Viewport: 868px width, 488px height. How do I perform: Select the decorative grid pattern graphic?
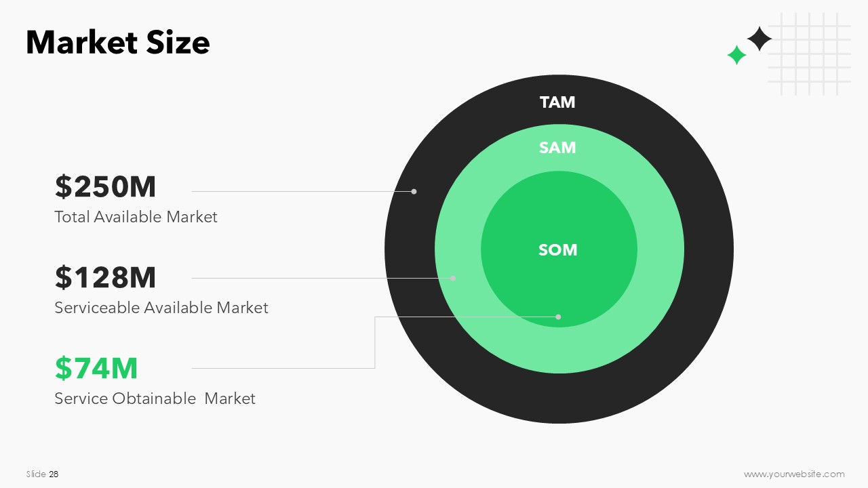[x=809, y=54]
